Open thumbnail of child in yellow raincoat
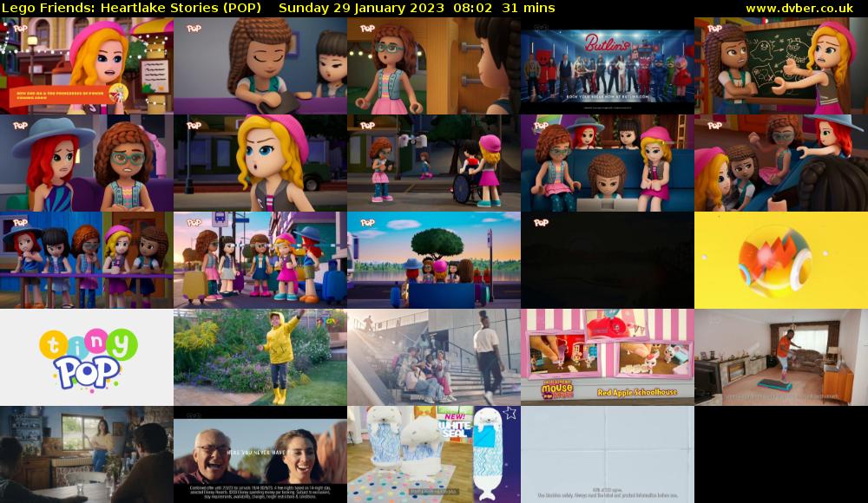868x503 pixels. pos(260,357)
